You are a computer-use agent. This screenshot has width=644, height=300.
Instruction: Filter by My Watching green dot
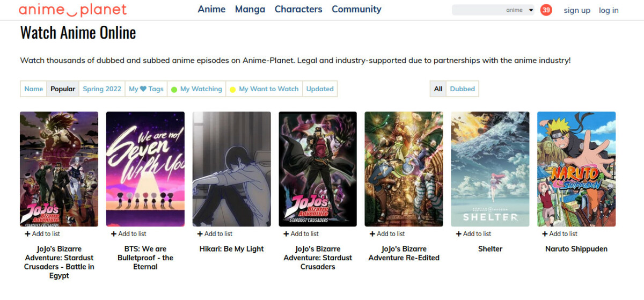coord(174,90)
